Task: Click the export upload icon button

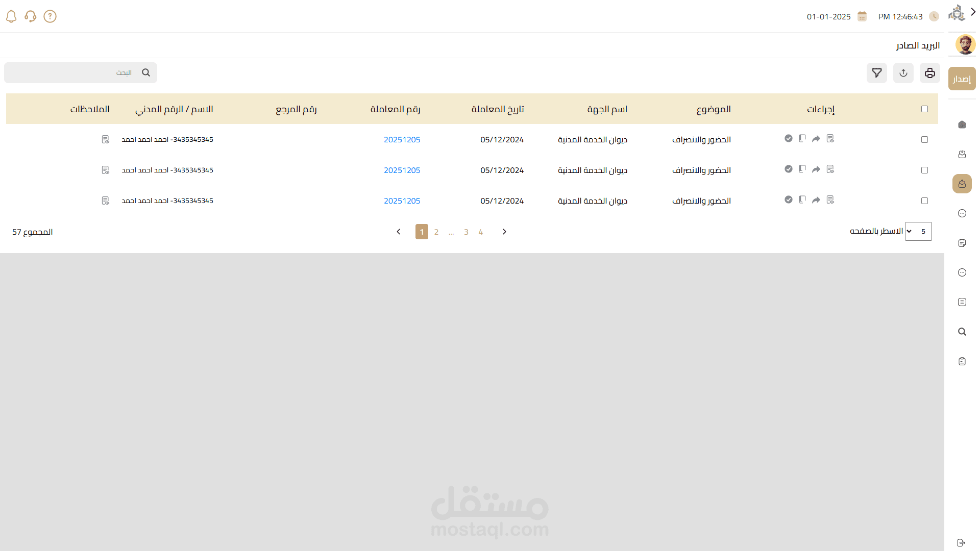Action: [903, 73]
